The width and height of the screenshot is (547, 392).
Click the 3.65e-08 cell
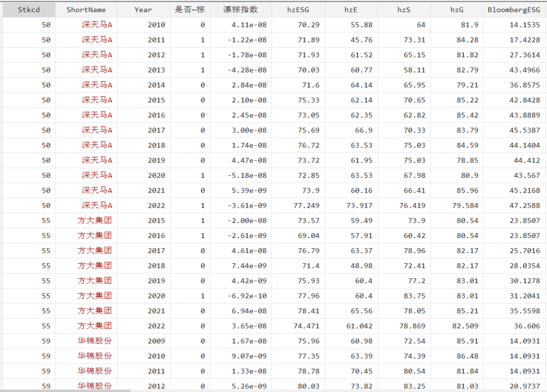241,326
